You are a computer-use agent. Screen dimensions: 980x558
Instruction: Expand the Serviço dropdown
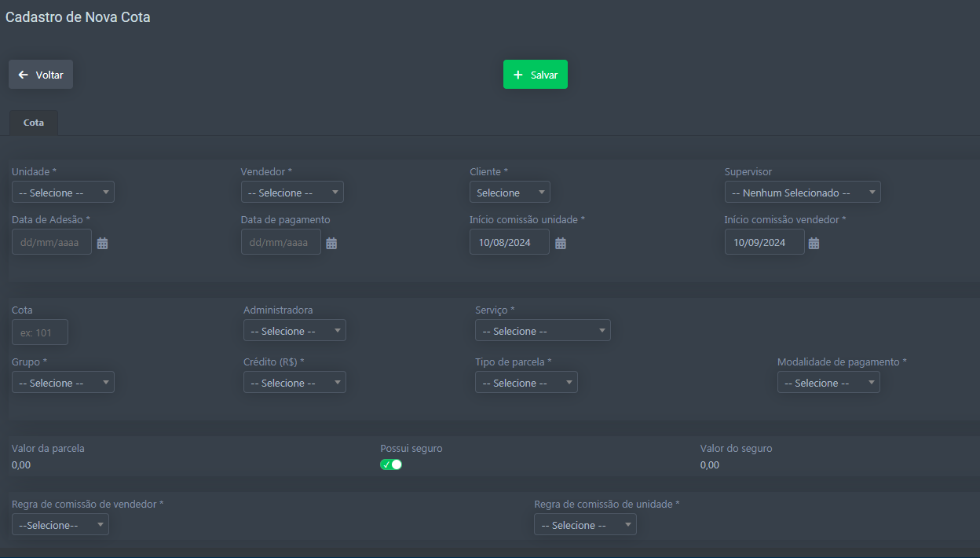pos(543,331)
